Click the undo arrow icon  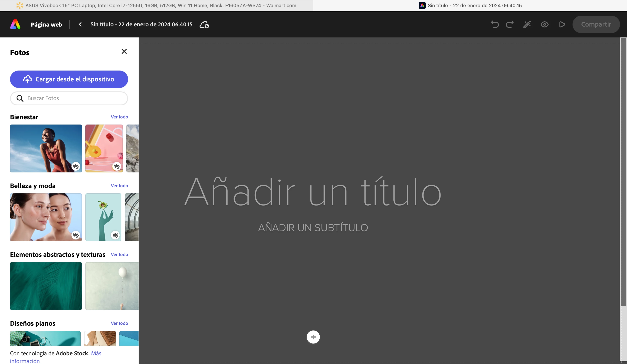pos(495,24)
